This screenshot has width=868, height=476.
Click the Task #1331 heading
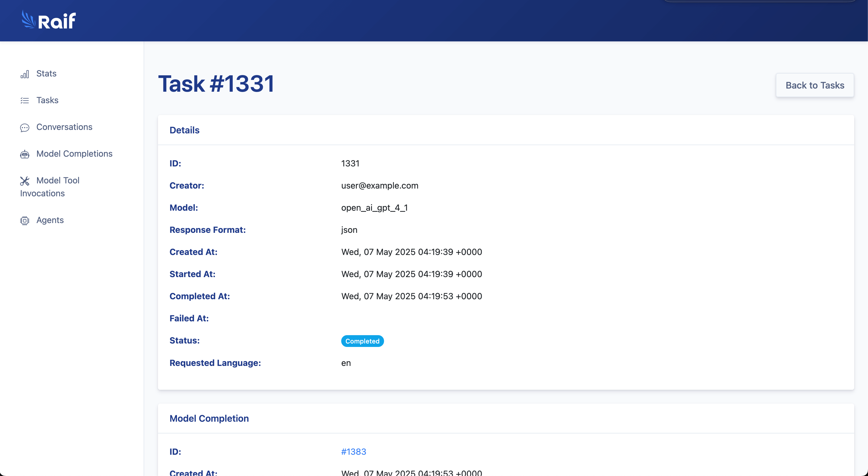coord(216,84)
